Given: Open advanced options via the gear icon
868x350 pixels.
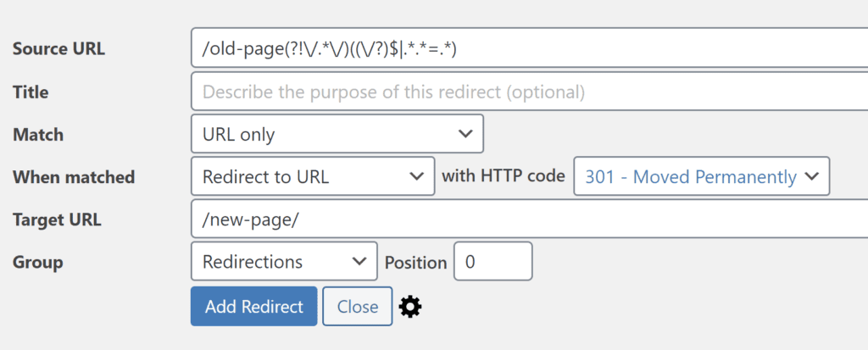Looking at the screenshot, I should [410, 306].
